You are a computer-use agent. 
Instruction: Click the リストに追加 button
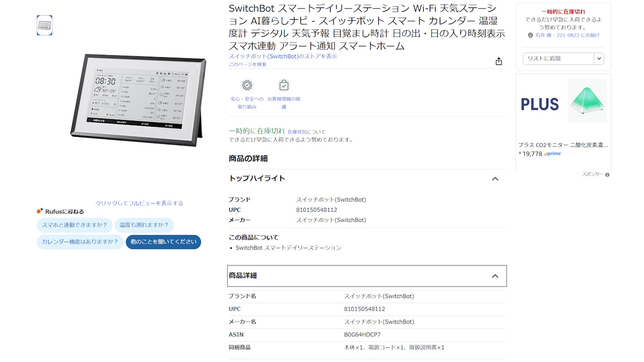pos(559,58)
